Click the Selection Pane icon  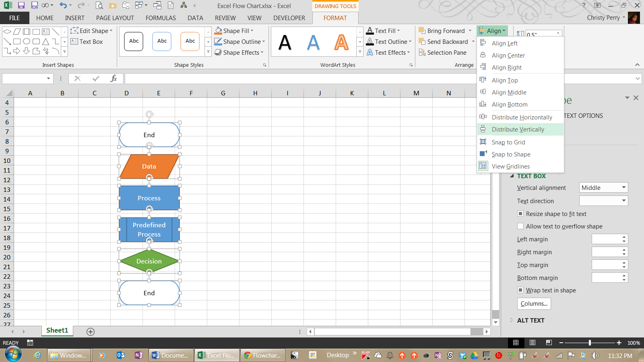pos(422,53)
